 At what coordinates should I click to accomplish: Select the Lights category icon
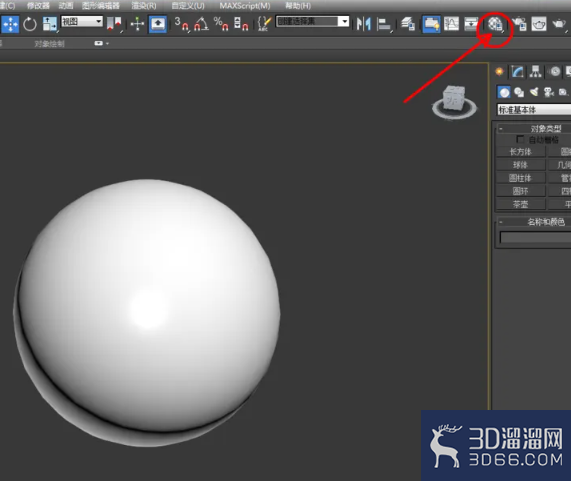coord(534,92)
